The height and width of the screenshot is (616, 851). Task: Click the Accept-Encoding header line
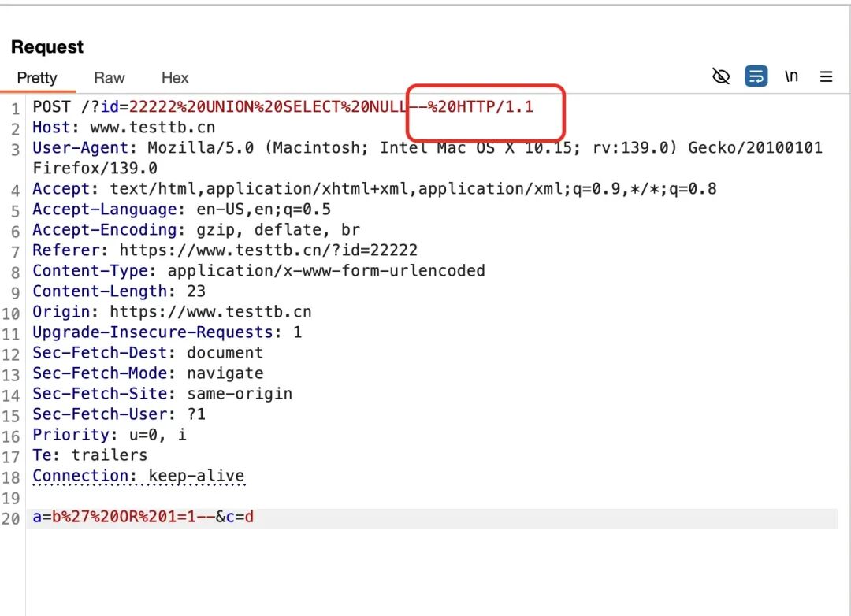tap(195, 230)
